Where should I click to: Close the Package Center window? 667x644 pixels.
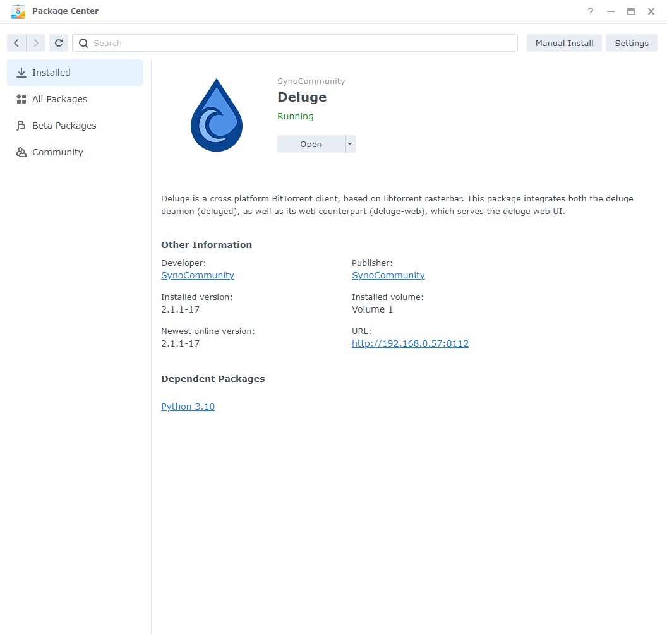651,11
